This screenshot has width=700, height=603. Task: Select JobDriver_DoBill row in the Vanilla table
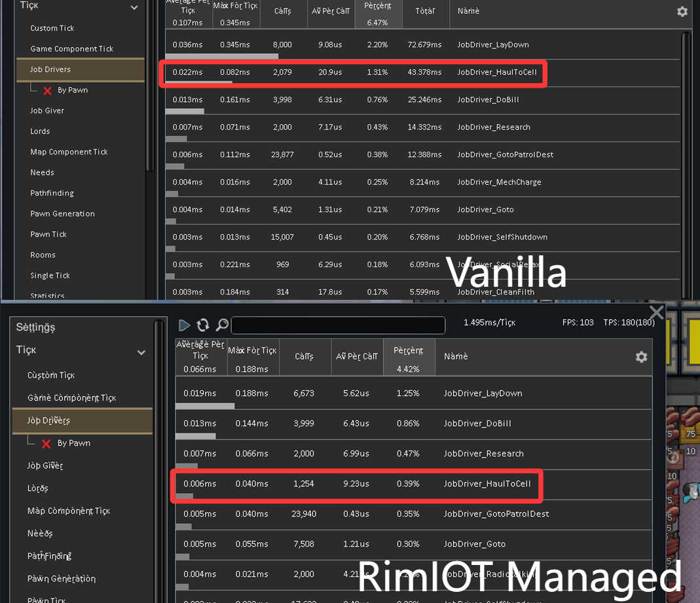tap(422, 100)
